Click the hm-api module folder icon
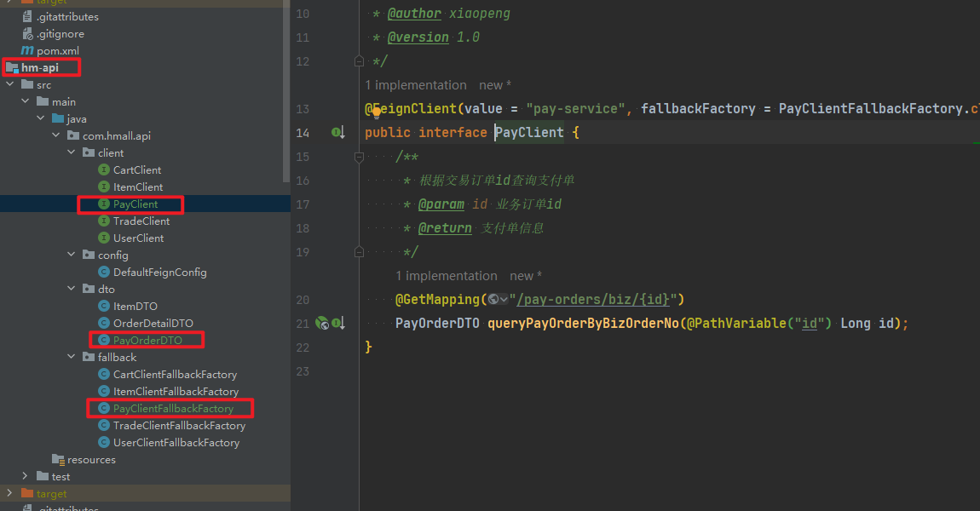 click(x=12, y=68)
